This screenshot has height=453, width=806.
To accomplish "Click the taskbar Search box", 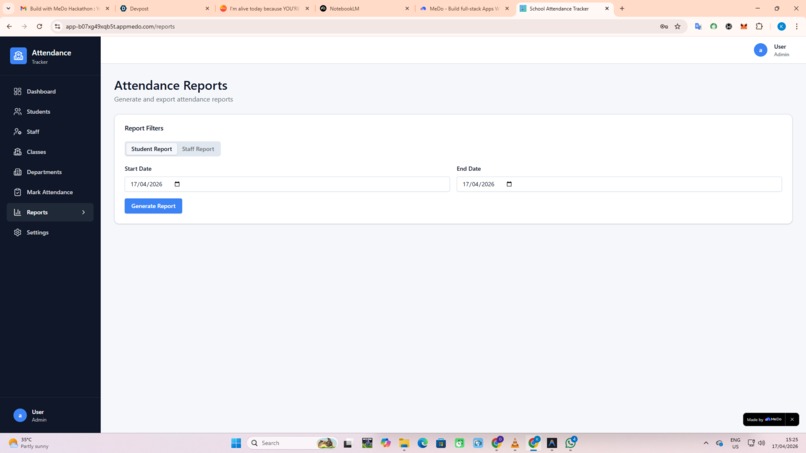I will pos(290,443).
